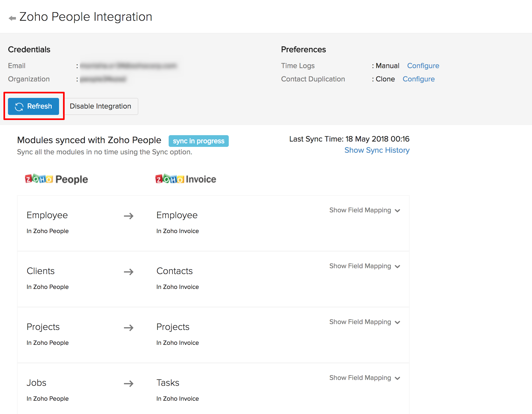Toggle Manual mode for Time Logs

[387, 65]
